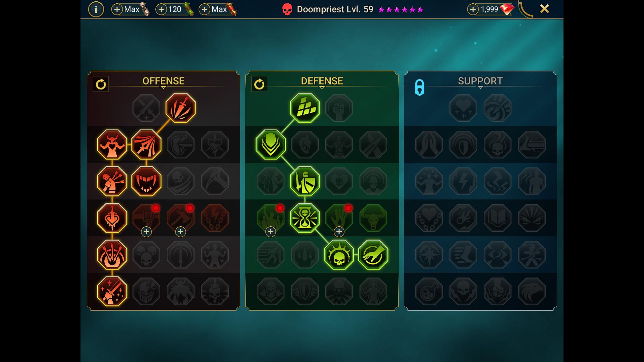Viewport: 644px width, 362px height.
Task: Unlock the green hand Defense mastery plus
Action: click(339, 232)
